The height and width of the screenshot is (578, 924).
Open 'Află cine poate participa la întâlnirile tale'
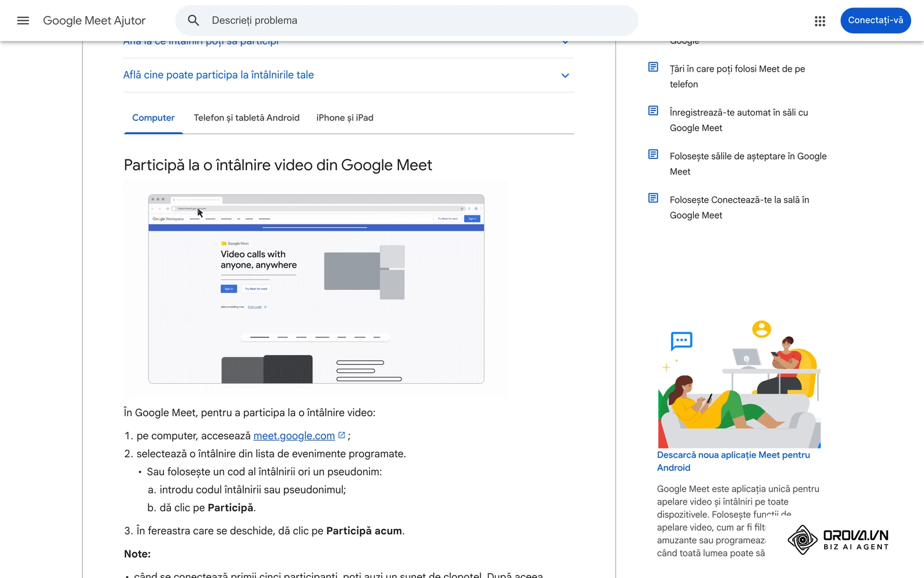218,75
